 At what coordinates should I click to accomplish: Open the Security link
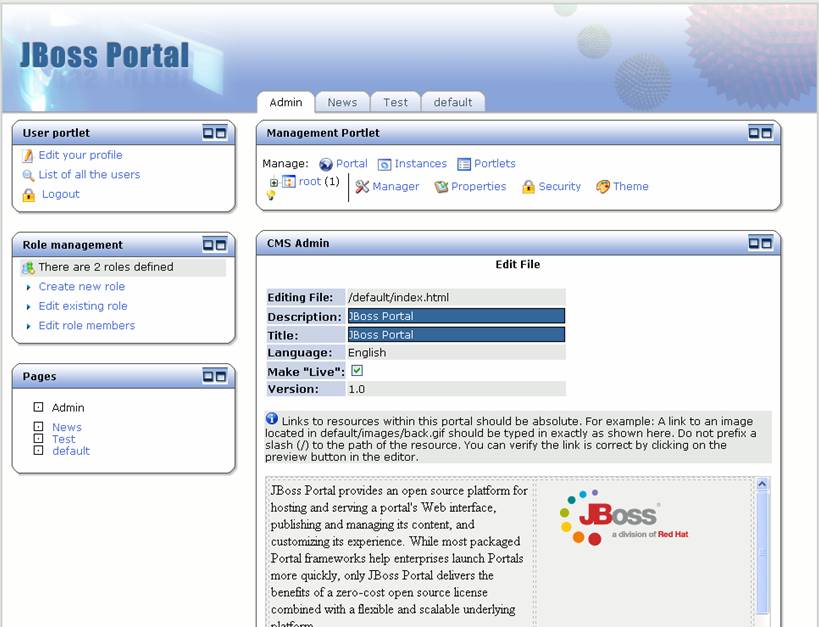pos(559,187)
